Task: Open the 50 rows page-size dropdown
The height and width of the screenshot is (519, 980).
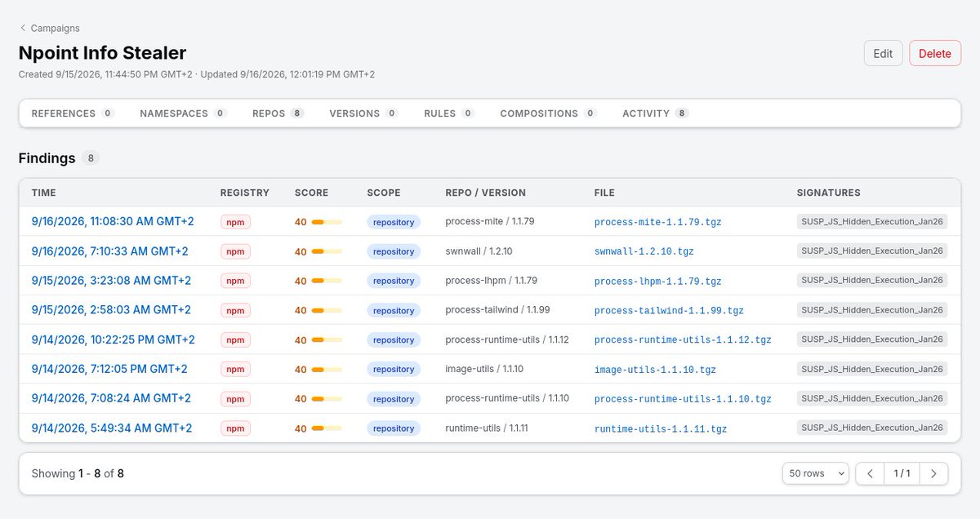Action: click(x=815, y=473)
